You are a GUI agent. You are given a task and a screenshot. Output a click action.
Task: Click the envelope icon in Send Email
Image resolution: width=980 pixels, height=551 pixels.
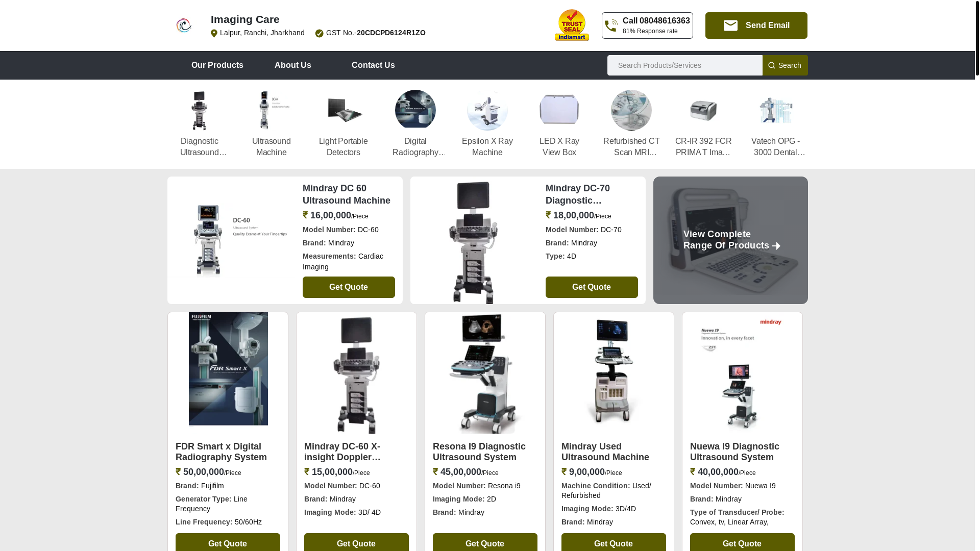click(730, 26)
